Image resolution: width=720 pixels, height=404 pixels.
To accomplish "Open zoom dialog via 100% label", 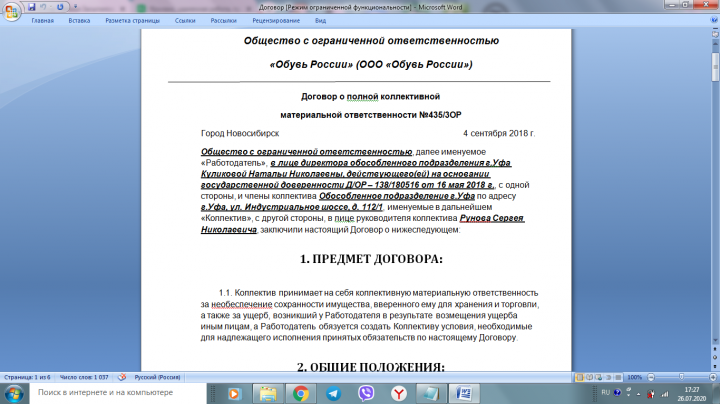I will tap(635, 377).
